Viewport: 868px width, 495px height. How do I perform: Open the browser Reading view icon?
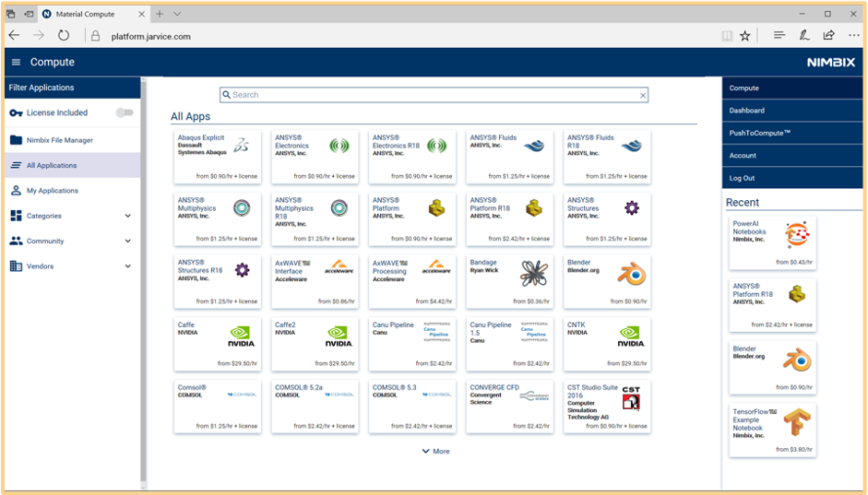(x=727, y=36)
